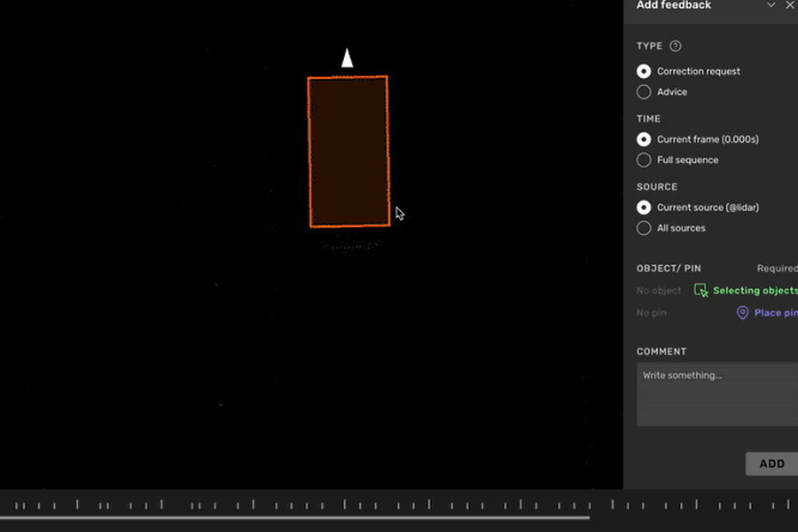Click the Required label

tap(777, 269)
